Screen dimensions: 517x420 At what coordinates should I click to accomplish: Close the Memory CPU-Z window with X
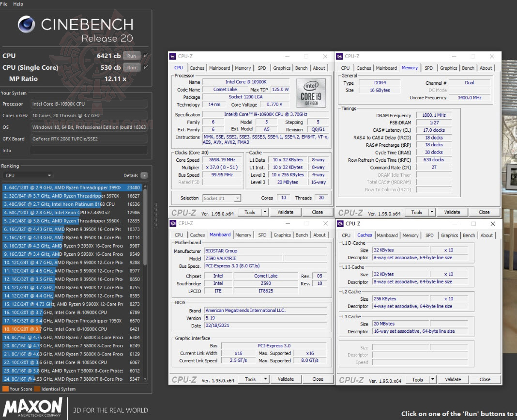click(492, 56)
